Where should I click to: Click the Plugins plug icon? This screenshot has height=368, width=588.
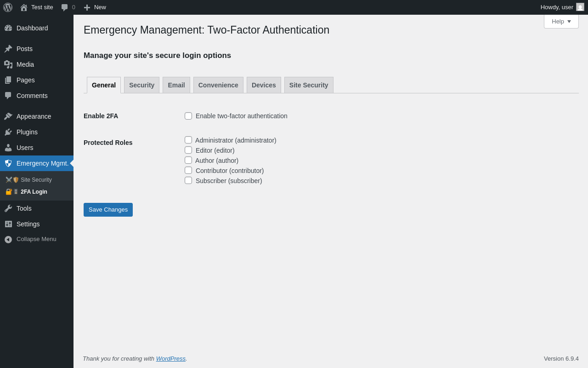(x=8, y=132)
